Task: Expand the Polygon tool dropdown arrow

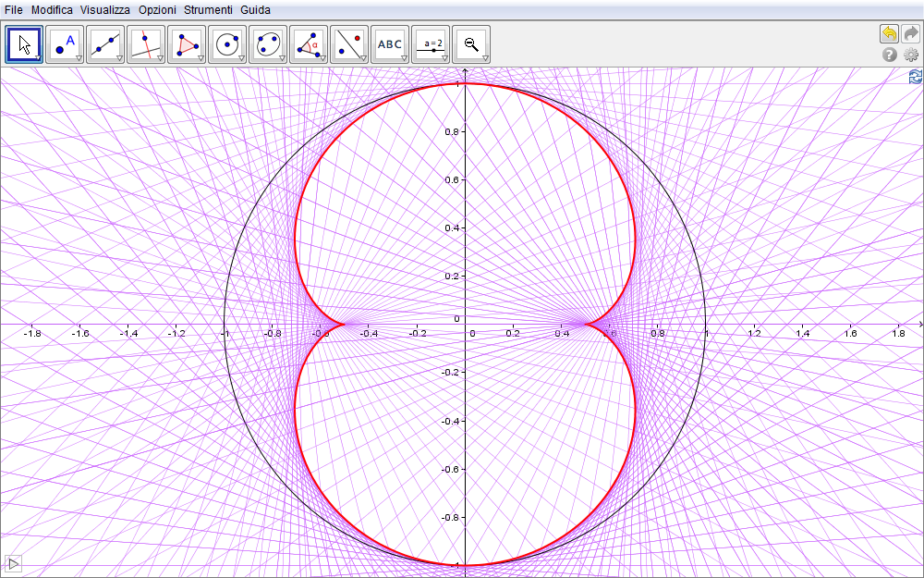Action: (201, 58)
